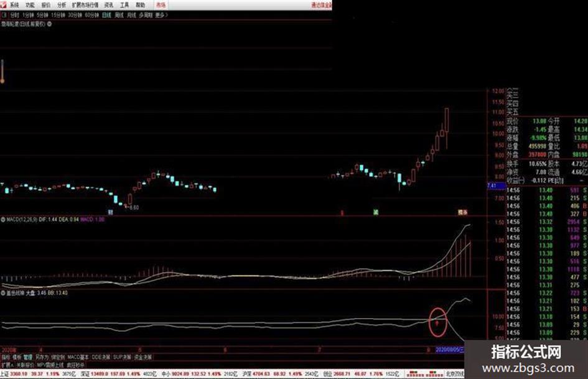Select the 多周期 view
Viewport: 588px width, 379px height.
tap(146, 16)
